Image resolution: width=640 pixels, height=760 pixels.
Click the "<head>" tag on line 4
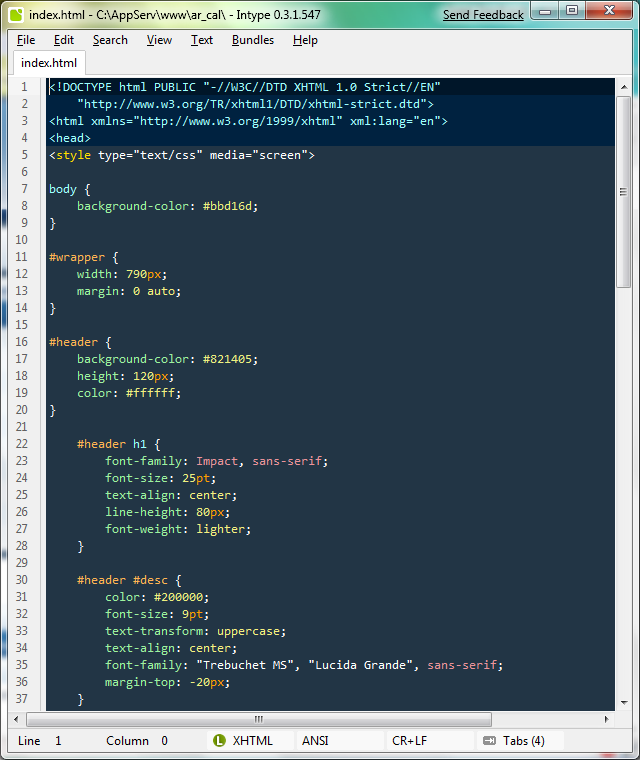pyautogui.click(x=70, y=138)
